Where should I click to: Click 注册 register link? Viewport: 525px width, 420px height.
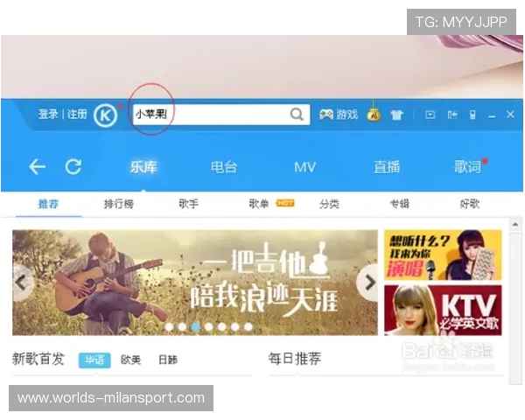pyautogui.click(x=77, y=115)
